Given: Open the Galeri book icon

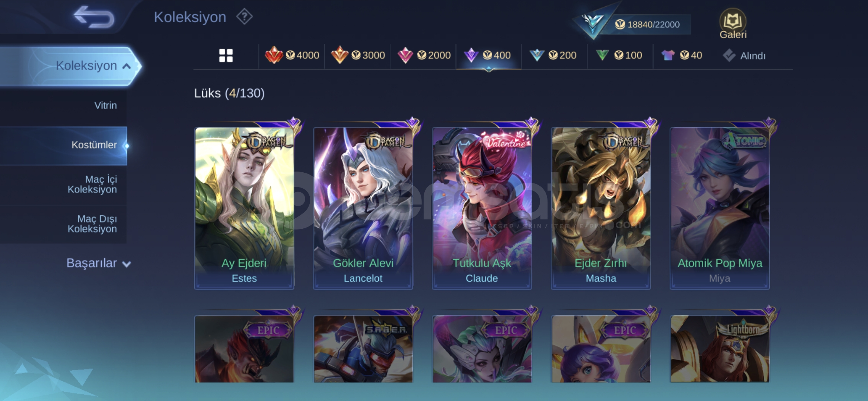Looking at the screenshot, I should point(733,24).
